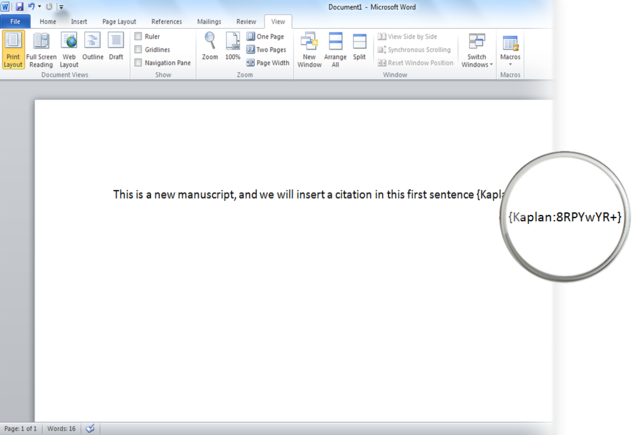
Task: Set zoom to 100%
Action: pyautogui.click(x=233, y=46)
